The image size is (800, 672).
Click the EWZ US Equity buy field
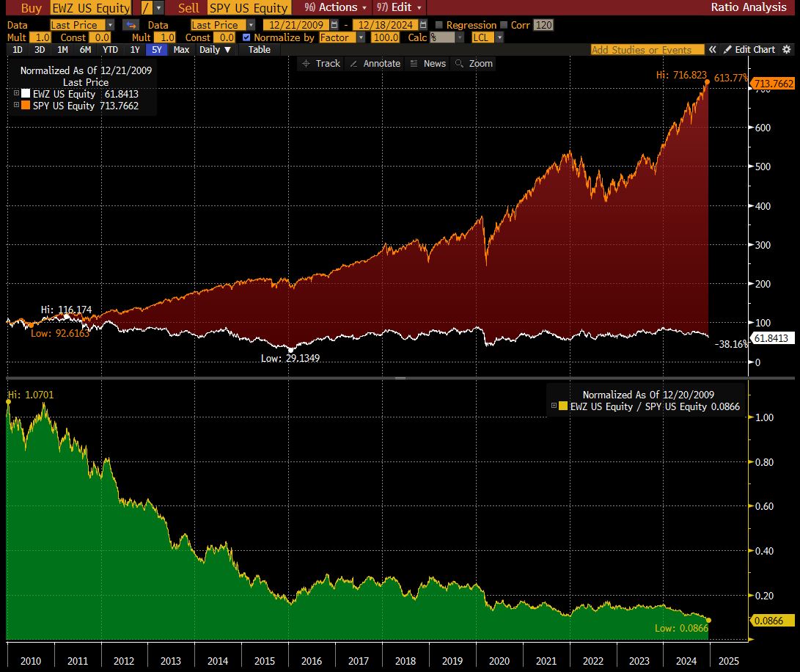point(92,8)
